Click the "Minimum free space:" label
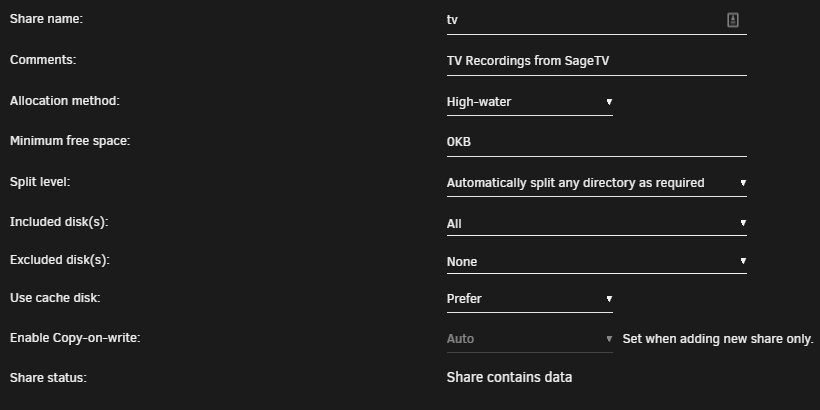This screenshot has height=410, width=820. point(70,141)
